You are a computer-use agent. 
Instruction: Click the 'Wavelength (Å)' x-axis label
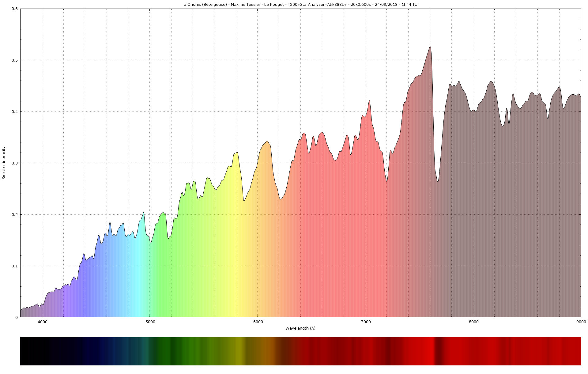[x=300, y=328]
